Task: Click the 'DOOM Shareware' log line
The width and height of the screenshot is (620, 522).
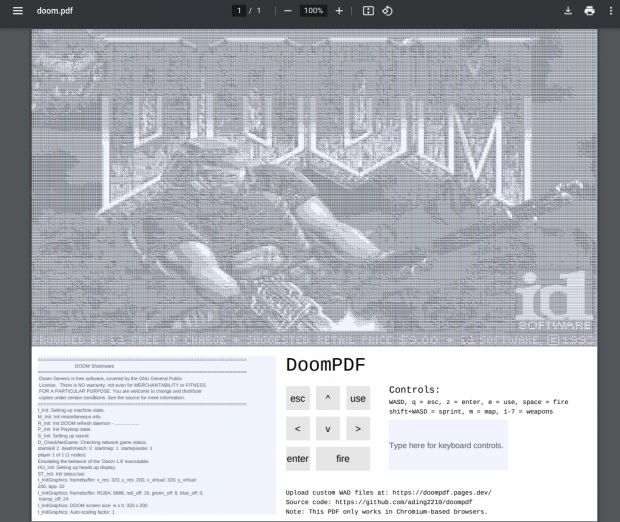Action: coord(94,366)
